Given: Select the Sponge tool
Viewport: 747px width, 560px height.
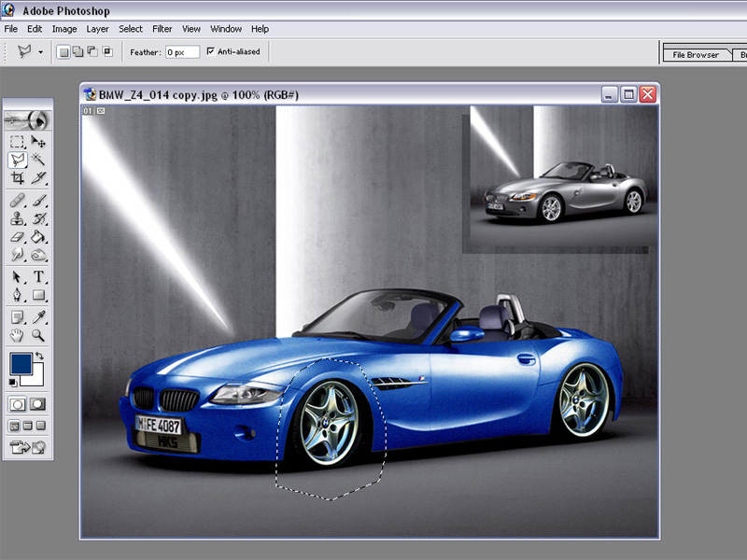Looking at the screenshot, I should pyautogui.click(x=38, y=255).
